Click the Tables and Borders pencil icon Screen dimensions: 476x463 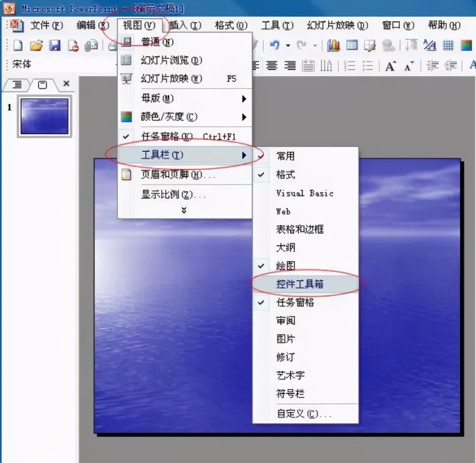[x=370, y=45]
